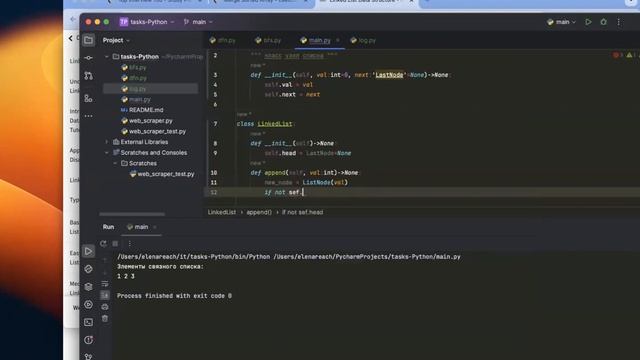Open the Project view selector dropdown
640x360 pixels.
coord(116,40)
